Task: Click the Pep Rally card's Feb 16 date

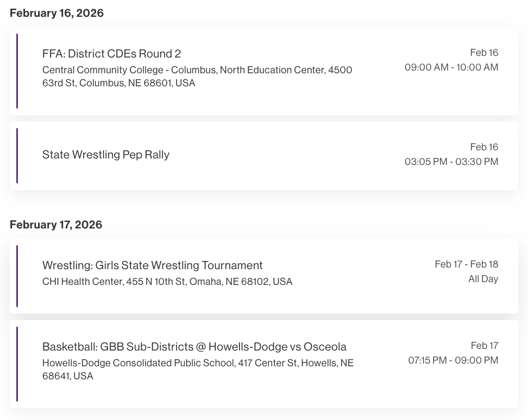Action: tap(484, 147)
